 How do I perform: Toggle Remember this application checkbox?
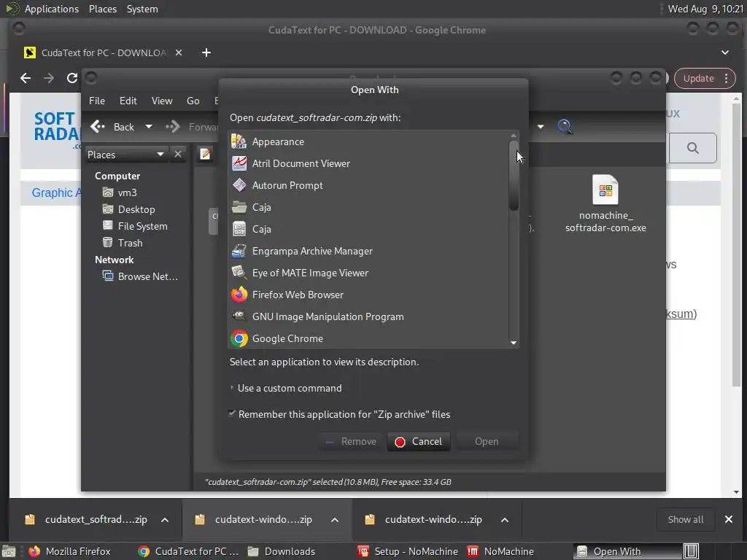point(232,413)
